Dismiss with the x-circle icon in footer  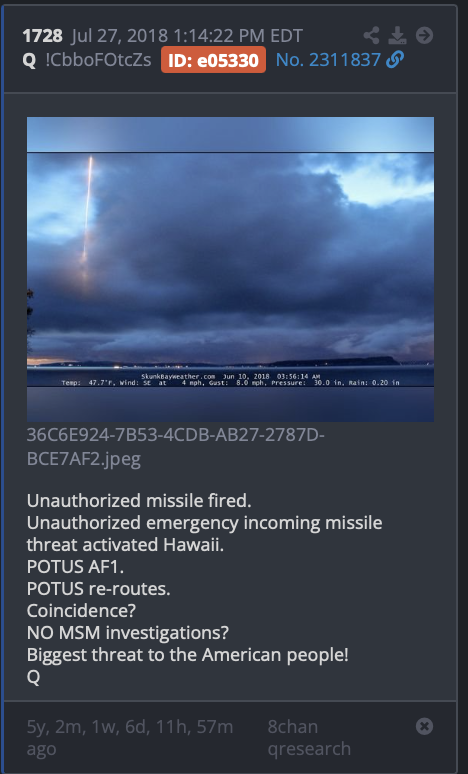pos(424,726)
